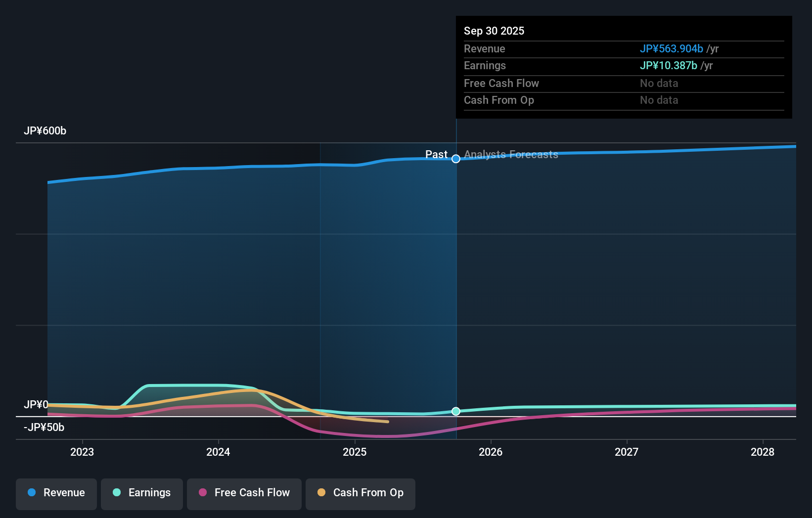The image size is (812, 518).
Task: Select the Revenue data point marker on chart
Action: [456, 159]
